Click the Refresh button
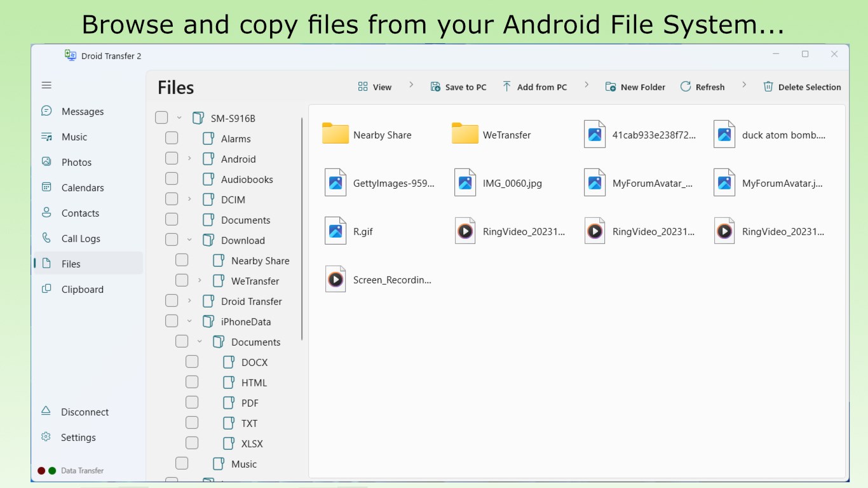The width and height of the screenshot is (868, 488). click(702, 86)
